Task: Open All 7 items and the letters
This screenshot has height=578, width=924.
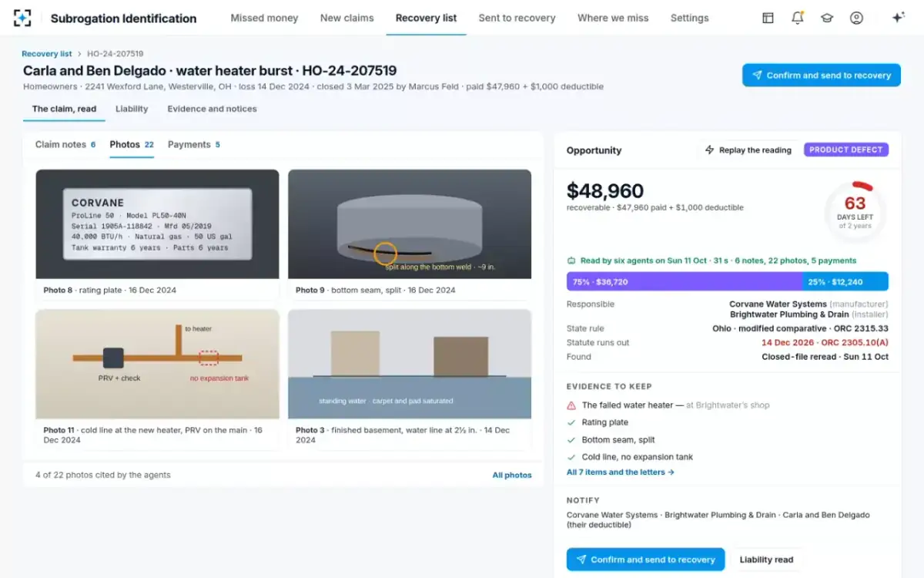Action: point(621,472)
